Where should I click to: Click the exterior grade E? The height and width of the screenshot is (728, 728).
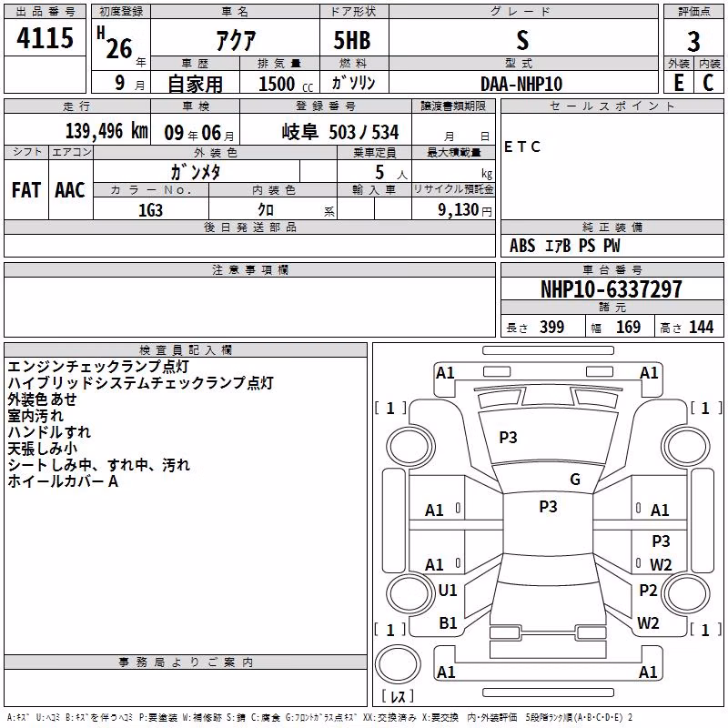pos(679,83)
